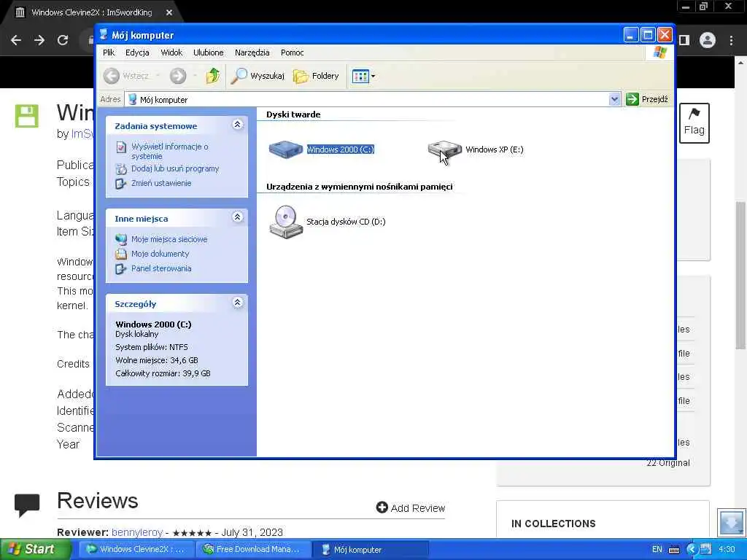Click the browser Forward arrow

point(39,40)
